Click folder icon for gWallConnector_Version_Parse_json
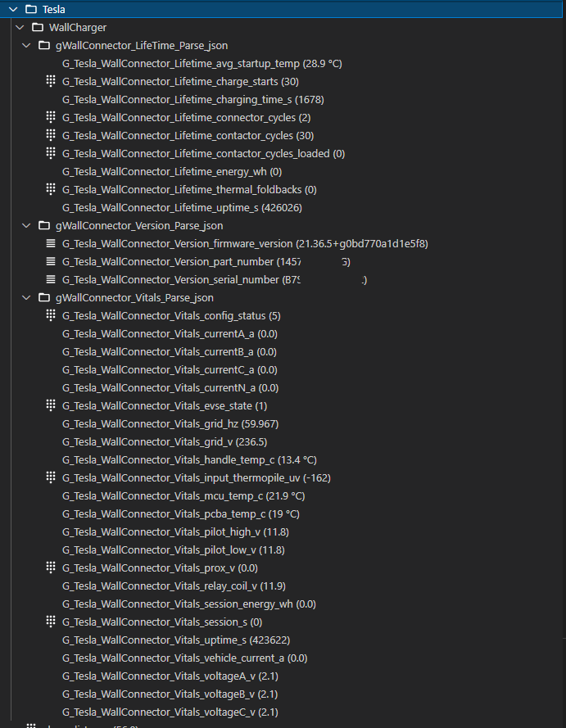The height and width of the screenshot is (728, 566). point(44,225)
